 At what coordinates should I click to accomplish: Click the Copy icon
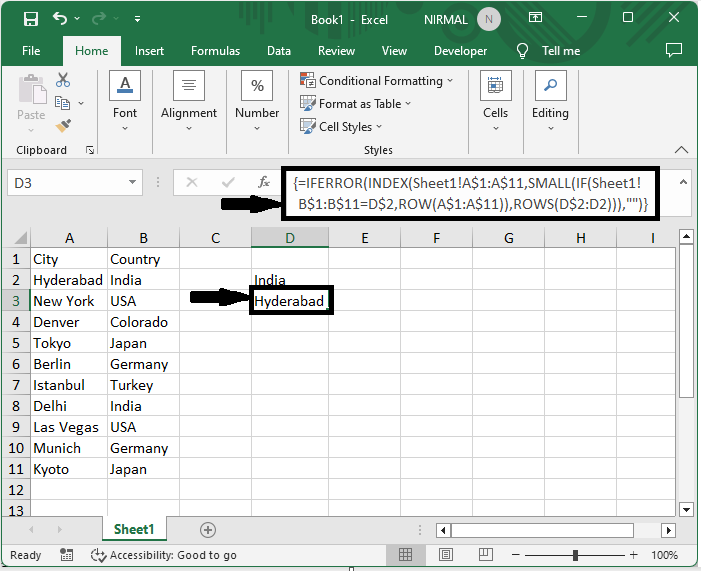pyautogui.click(x=63, y=103)
